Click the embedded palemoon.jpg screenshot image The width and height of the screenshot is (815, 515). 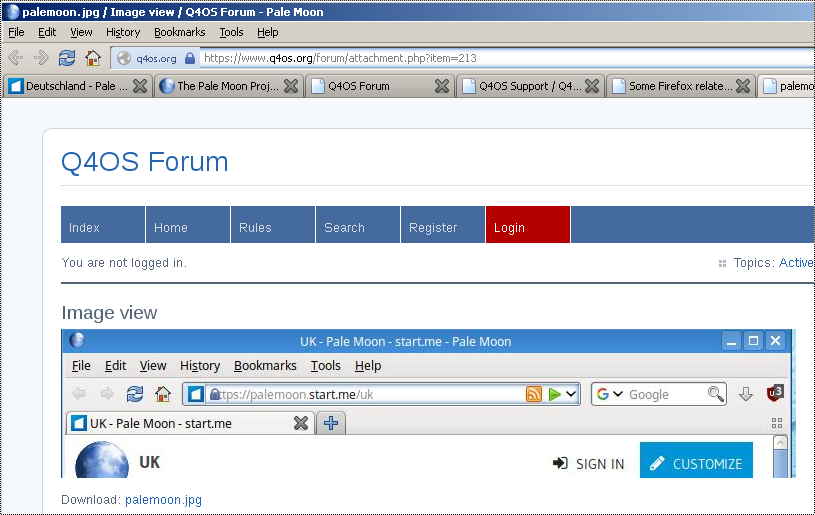click(428, 403)
